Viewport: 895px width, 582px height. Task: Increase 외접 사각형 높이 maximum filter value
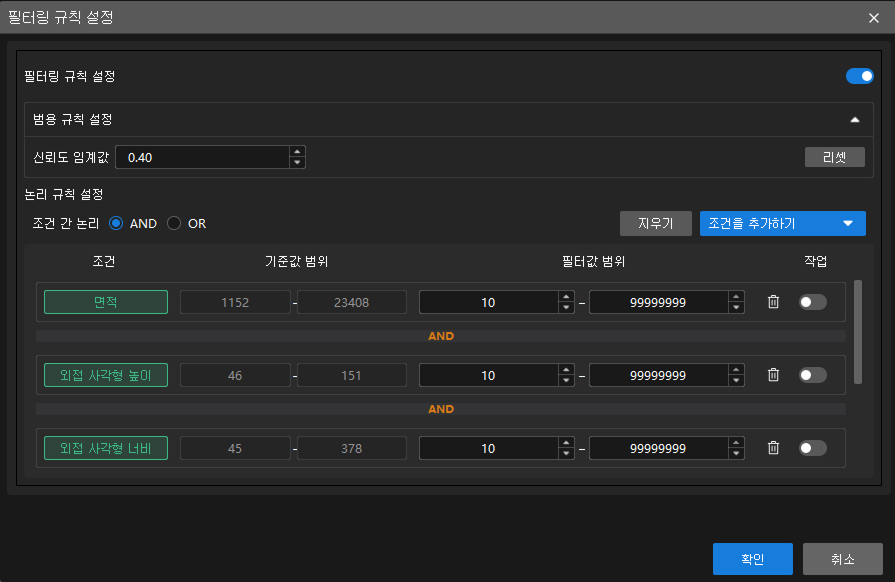point(736,370)
